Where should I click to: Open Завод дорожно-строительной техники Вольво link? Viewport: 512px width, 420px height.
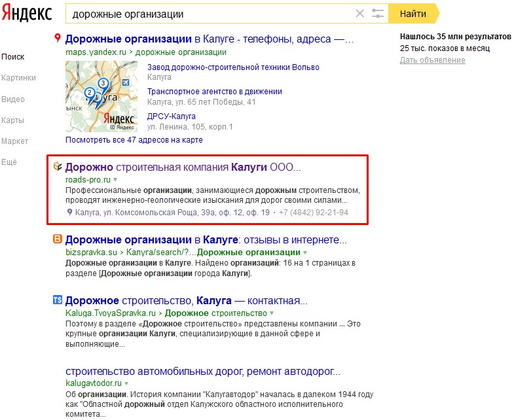tap(233, 67)
